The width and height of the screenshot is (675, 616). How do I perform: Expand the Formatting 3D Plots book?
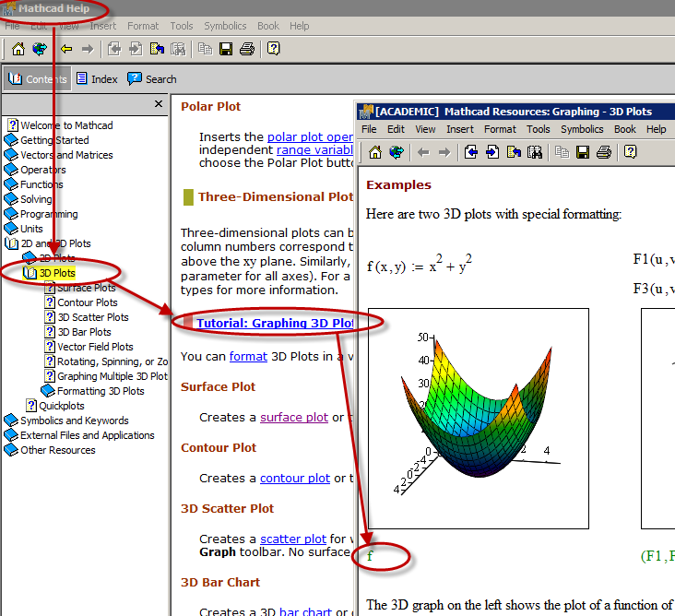point(48,391)
